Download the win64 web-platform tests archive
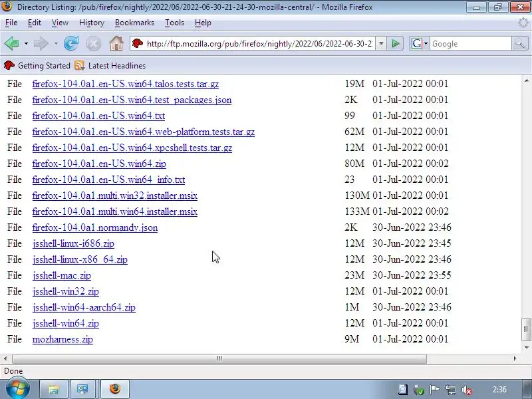The height and width of the screenshot is (399, 532). point(144,132)
